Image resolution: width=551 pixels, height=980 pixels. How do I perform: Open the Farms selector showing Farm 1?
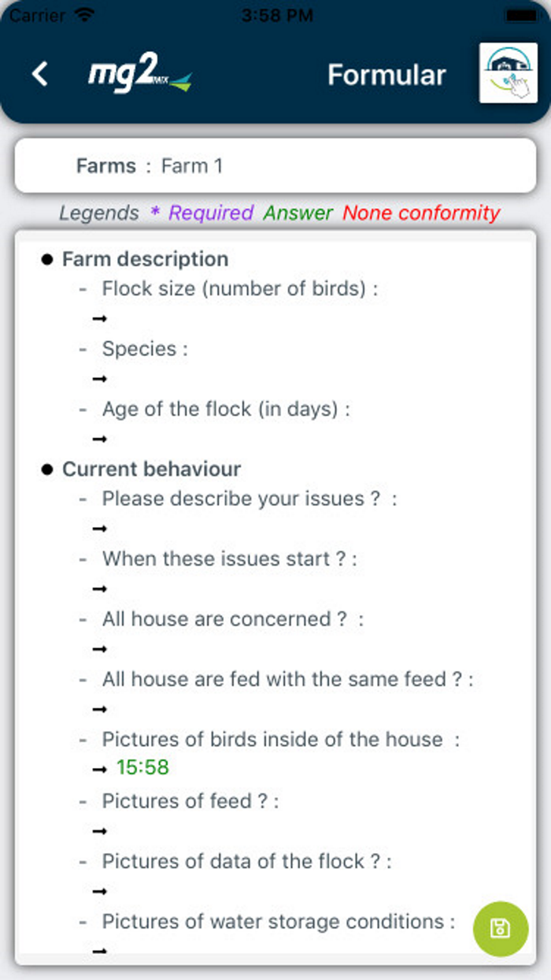coord(274,165)
